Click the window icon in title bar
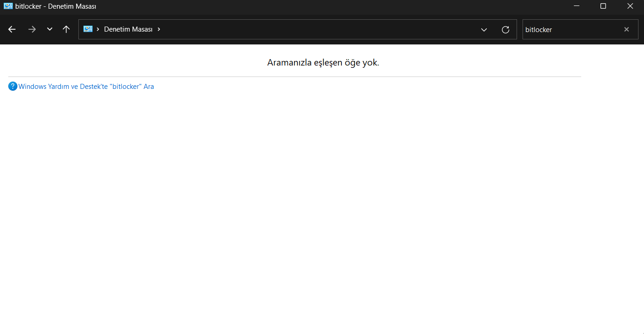This screenshot has width=644, height=334. coord(8,6)
